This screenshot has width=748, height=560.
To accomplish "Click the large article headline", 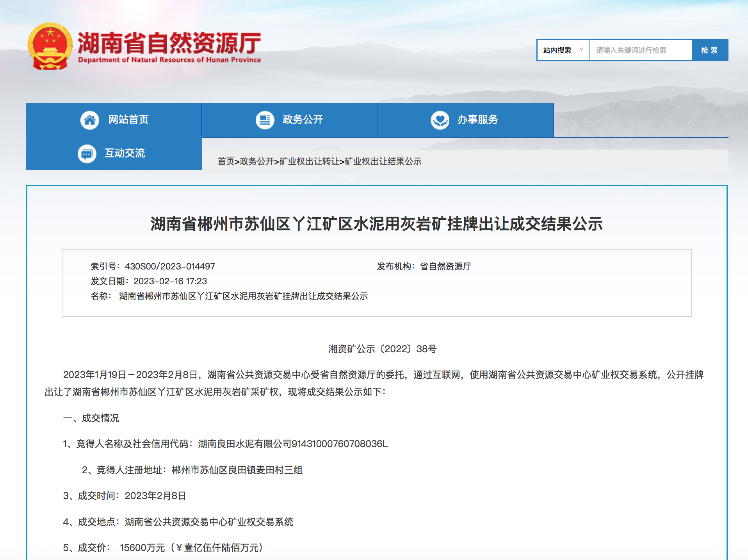I will [377, 224].
